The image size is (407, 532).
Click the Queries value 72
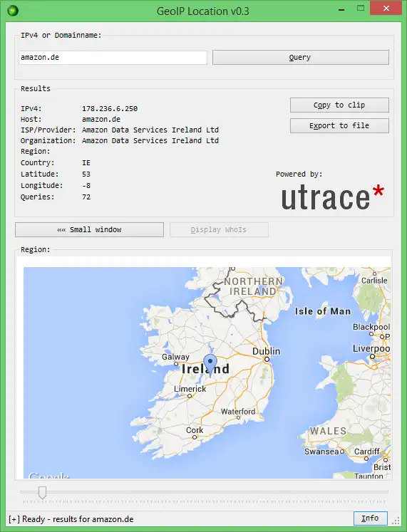[86, 197]
